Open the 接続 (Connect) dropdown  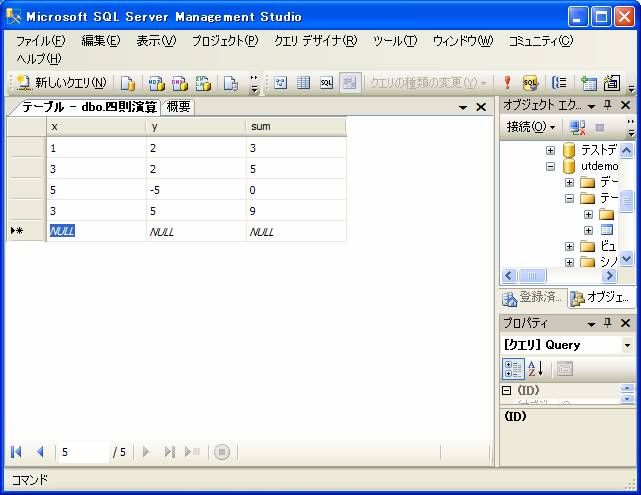pyautogui.click(x=530, y=127)
